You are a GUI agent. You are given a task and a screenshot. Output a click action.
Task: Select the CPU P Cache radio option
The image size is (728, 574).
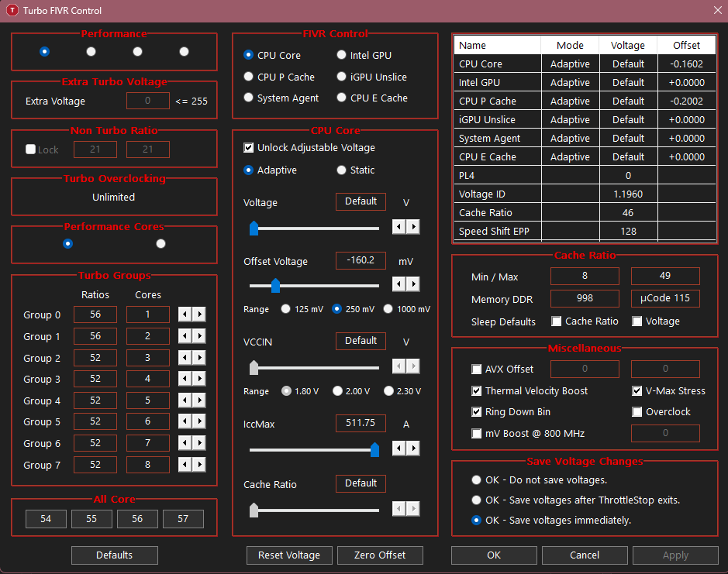point(248,77)
